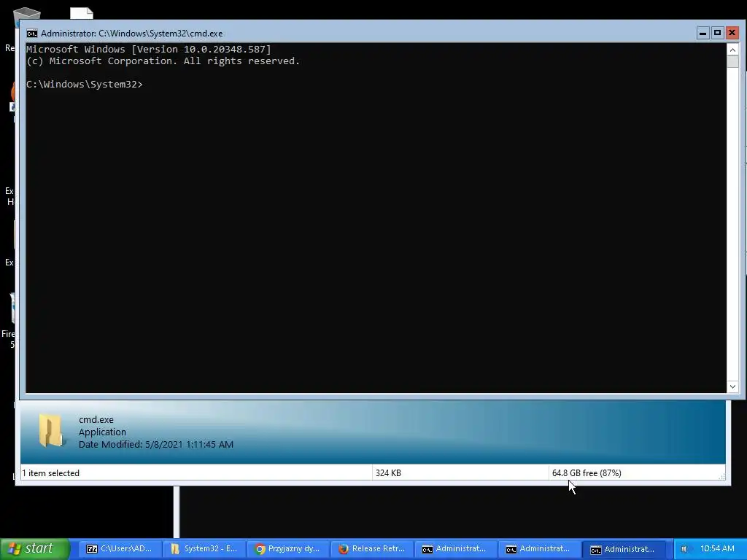Click the console scrollbar up arrow
The height and width of the screenshot is (560, 747).
tap(732, 50)
